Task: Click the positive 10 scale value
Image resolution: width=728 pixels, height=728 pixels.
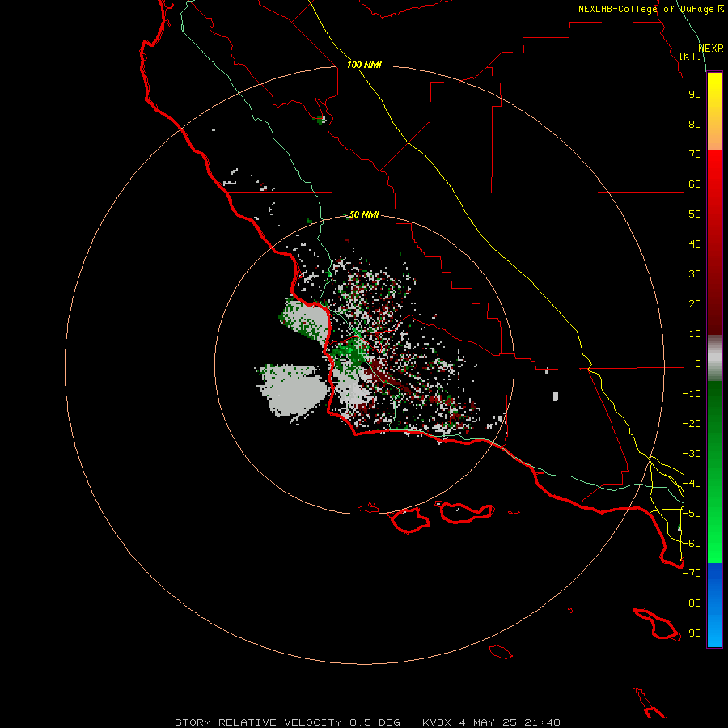Action: coord(695,334)
